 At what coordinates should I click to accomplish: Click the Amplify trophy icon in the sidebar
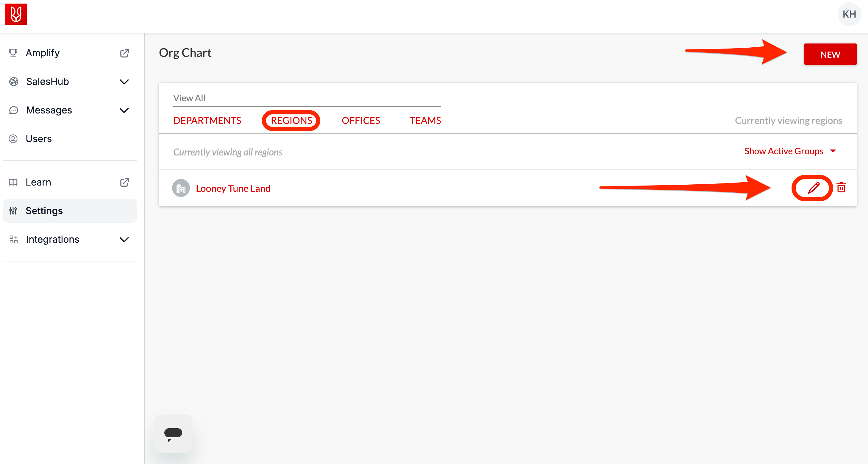point(13,53)
